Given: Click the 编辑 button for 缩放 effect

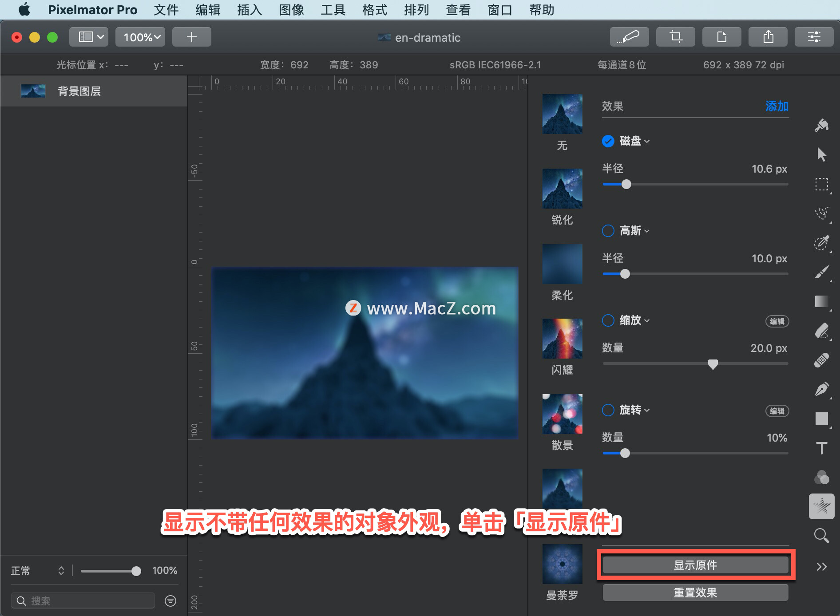Looking at the screenshot, I should tap(777, 321).
